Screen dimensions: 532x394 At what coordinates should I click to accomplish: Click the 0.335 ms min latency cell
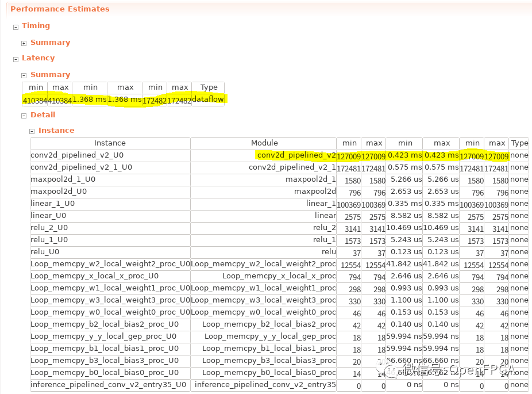[404, 204]
